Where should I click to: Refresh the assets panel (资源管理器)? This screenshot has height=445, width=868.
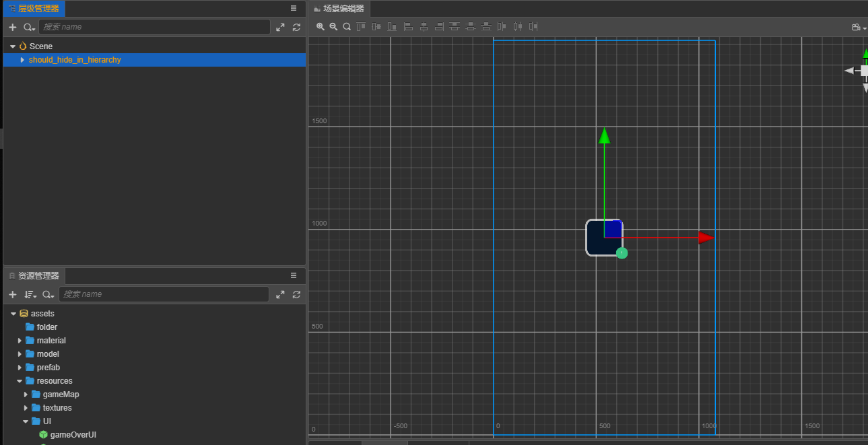[296, 294]
